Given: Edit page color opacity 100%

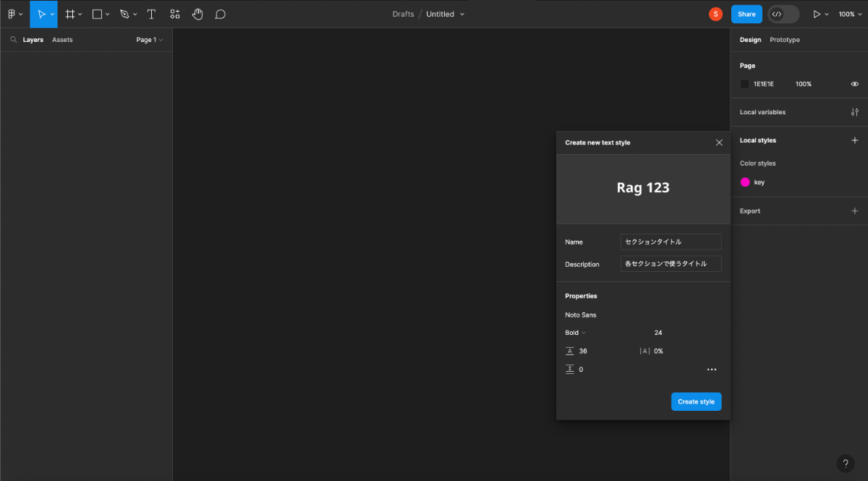Looking at the screenshot, I should click(x=804, y=84).
